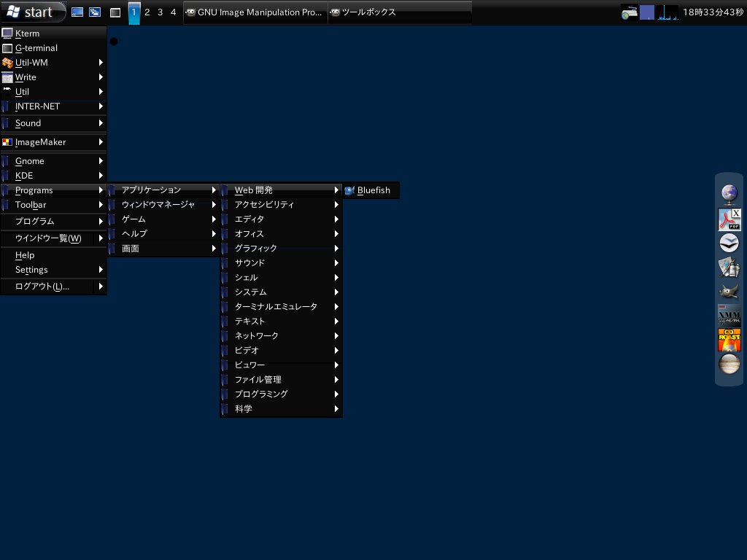Switch to virtual desktop 3 on the taskbar
Viewport: 747px width, 560px height.
(160, 12)
